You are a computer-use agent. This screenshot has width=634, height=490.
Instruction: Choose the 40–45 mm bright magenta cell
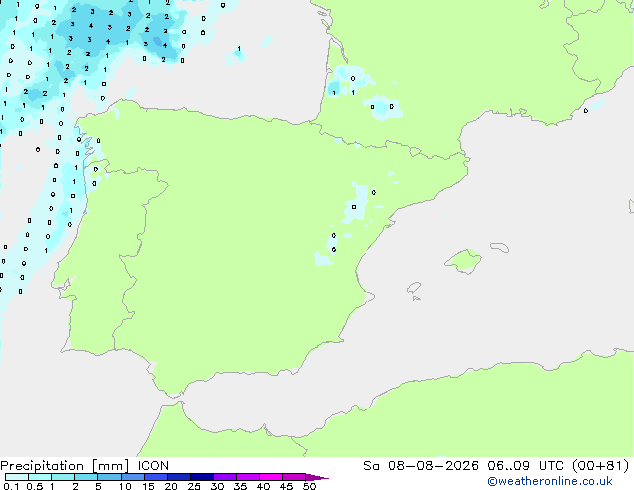[271, 477]
